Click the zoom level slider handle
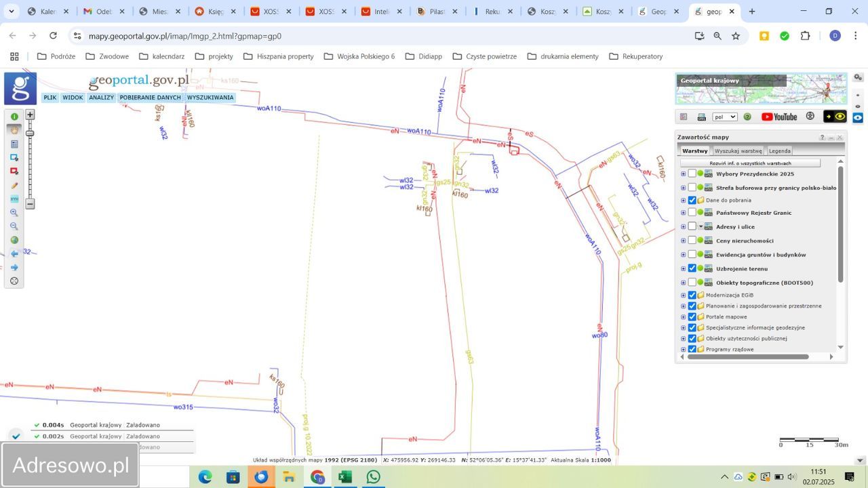 coord(30,133)
